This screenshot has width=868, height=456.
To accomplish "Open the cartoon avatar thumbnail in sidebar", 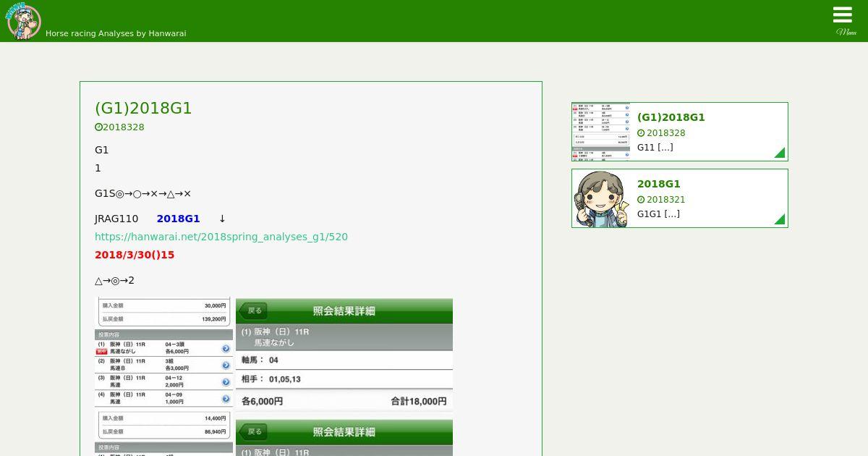I will click(601, 198).
